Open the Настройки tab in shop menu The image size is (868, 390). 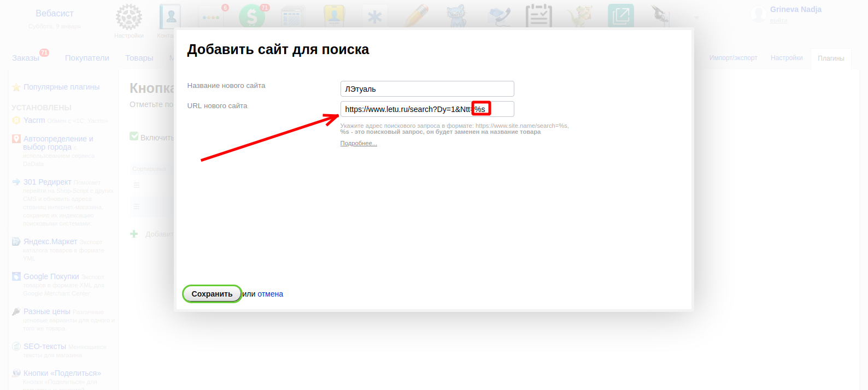(787, 58)
